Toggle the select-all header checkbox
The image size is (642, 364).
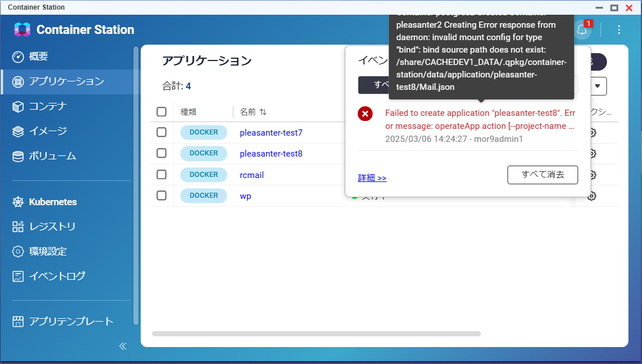[161, 112]
